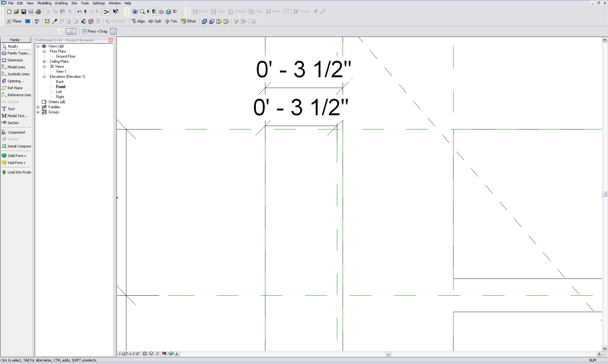Click the horizontal scrollbar thumb

pos(388,354)
